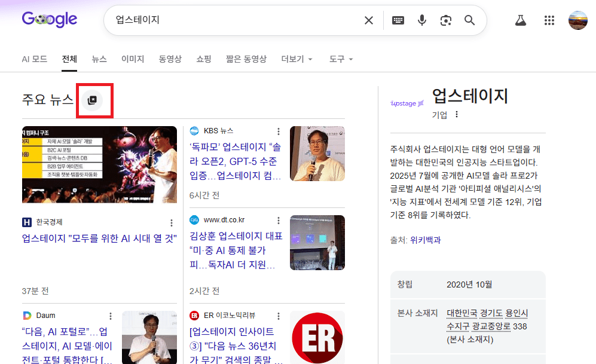This screenshot has height=364, width=596.
Task: Open more options for ER 이코노믹리뷰 article
Action: [279, 316]
